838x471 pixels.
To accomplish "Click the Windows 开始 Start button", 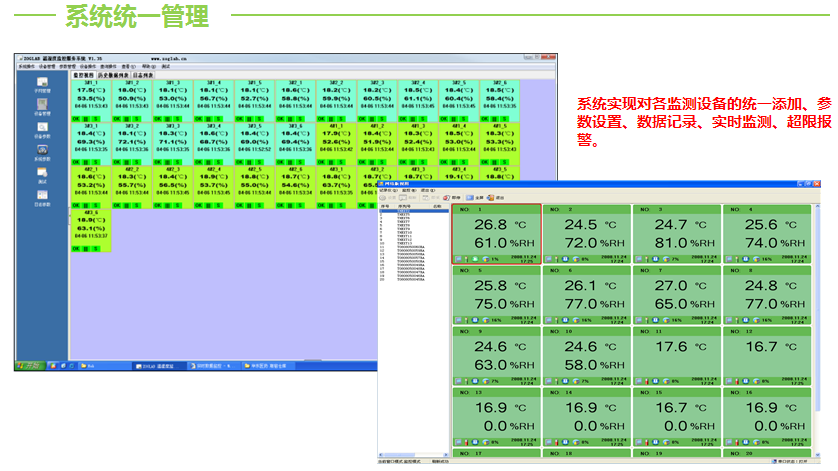I will 31,366.
